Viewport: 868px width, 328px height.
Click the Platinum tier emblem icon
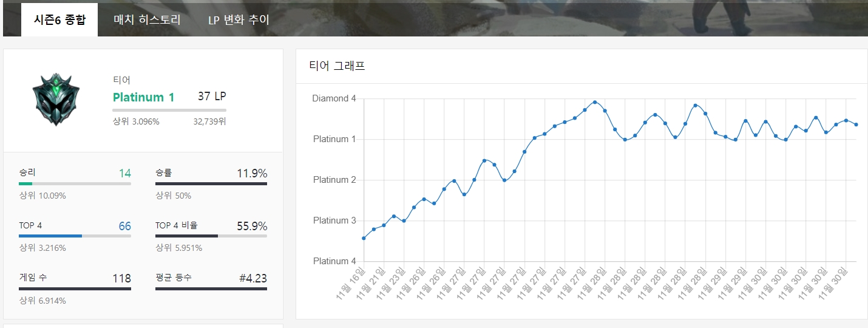(x=56, y=100)
